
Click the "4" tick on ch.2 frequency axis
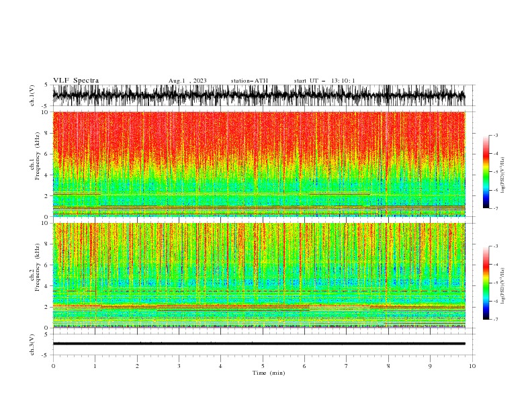click(x=48, y=286)
